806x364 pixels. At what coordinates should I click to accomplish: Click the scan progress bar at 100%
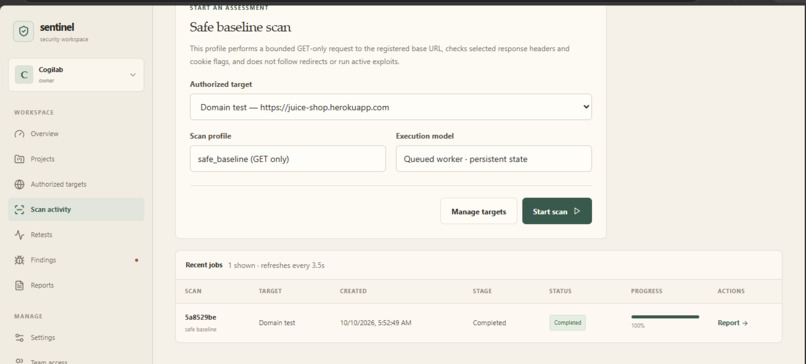pyautogui.click(x=665, y=317)
